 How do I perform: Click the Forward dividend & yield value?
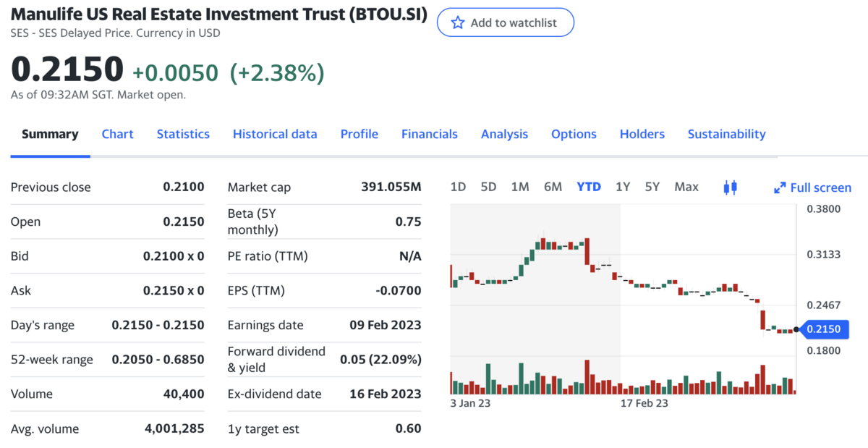click(x=380, y=360)
